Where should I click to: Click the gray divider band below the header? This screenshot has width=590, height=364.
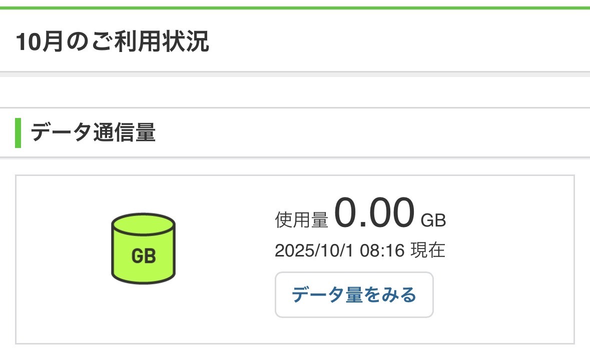[295, 74]
